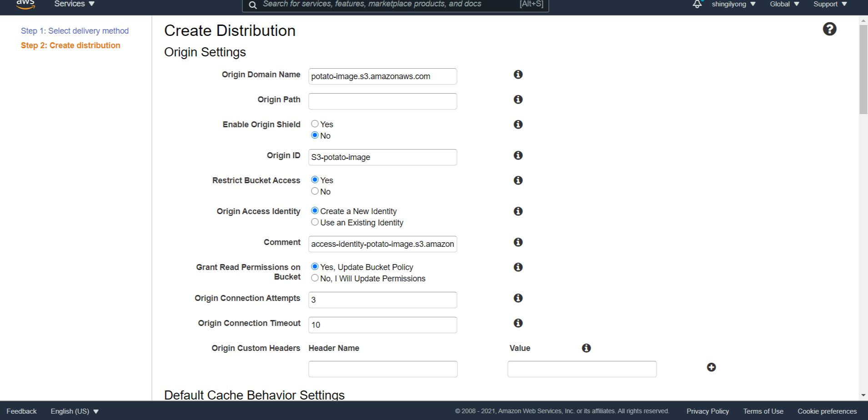Viewport: 868px width, 420px height.
Task: Show info for Origin Access Identity
Action: pos(518,211)
